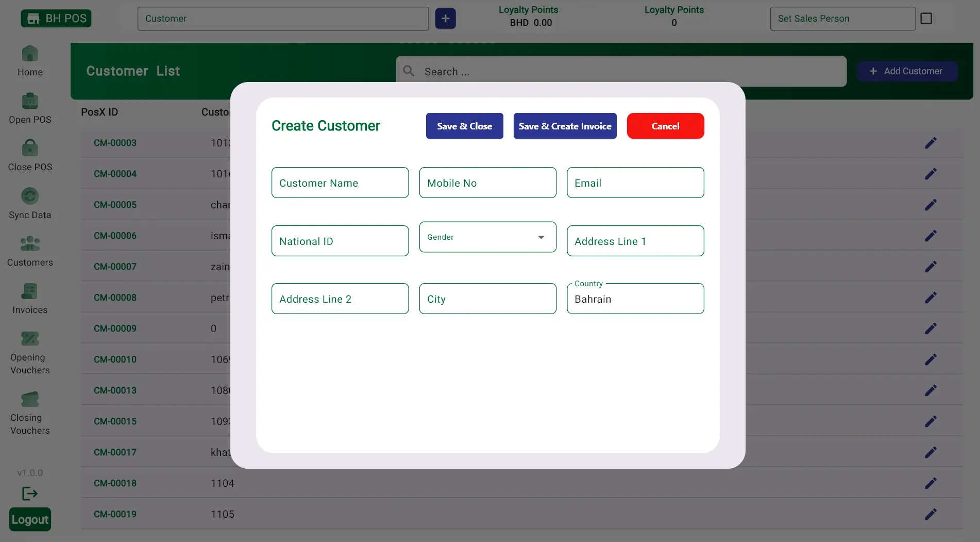This screenshot has height=542, width=980.
Task: Open Customers from the sidebar icon
Action: (x=30, y=242)
